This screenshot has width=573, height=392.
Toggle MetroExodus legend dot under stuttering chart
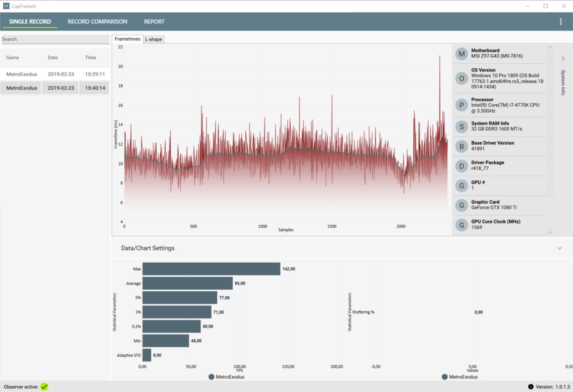tap(445, 377)
